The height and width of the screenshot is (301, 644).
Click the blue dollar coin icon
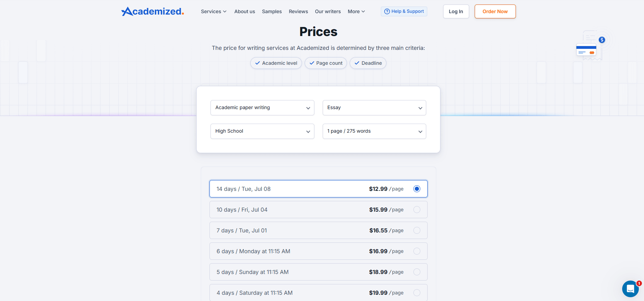point(602,40)
